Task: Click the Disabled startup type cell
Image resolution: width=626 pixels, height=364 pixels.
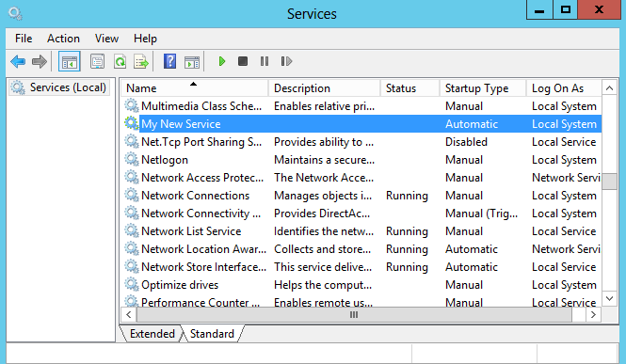Action: point(466,142)
